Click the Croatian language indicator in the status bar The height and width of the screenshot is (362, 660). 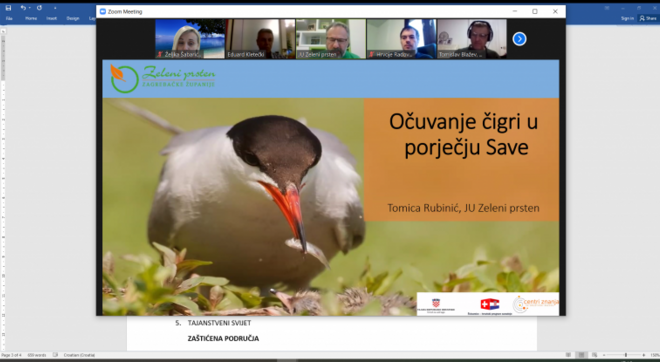pos(79,355)
